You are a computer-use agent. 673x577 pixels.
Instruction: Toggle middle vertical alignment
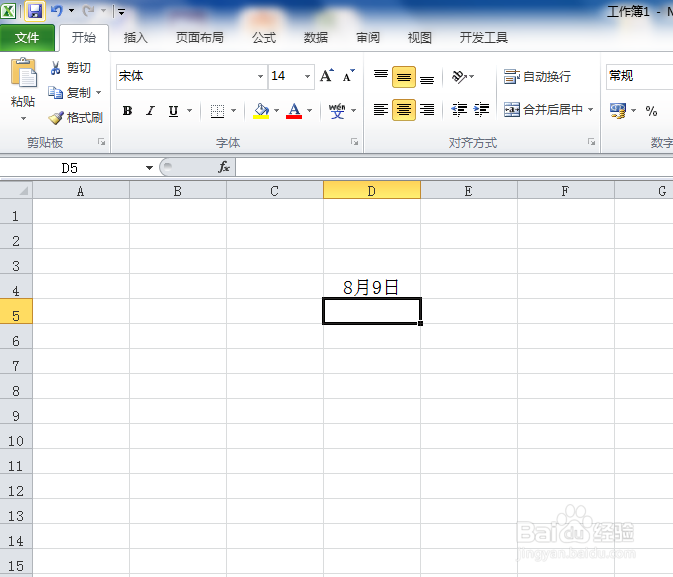coord(403,77)
